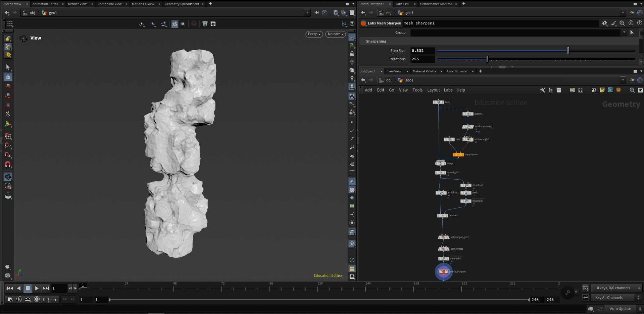The width and height of the screenshot is (644, 314).
Task: Click the boolean1 node
Action: click(x=442, y=215)
